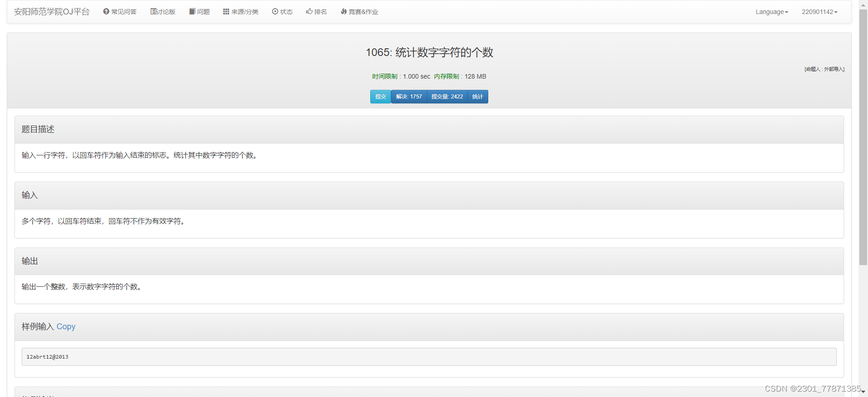Expand the Language dropdown
Image resolution: width=868 pixels, height=397 pixels.
coord(772,12)
